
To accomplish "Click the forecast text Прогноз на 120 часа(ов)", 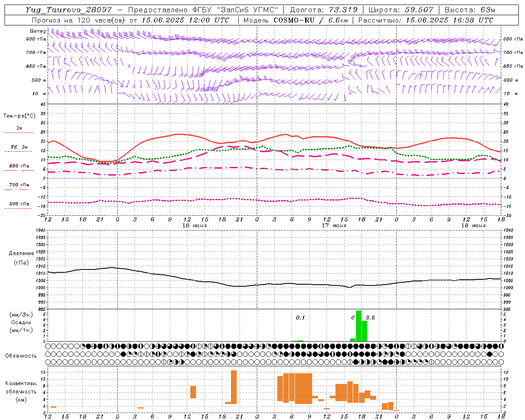I will (x=79, y=20).
